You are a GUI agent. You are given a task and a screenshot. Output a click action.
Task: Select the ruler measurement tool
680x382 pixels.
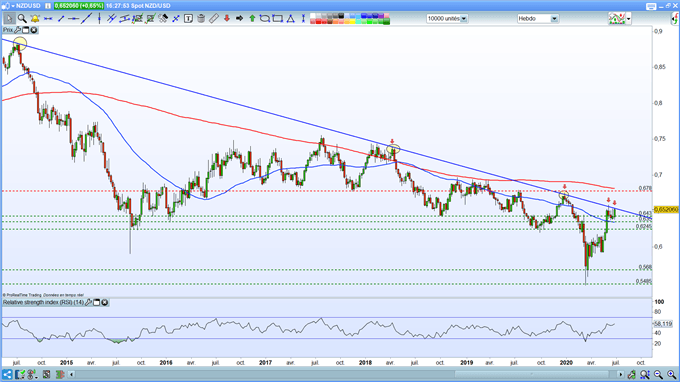pyautogui.click(x=214, y=19)
